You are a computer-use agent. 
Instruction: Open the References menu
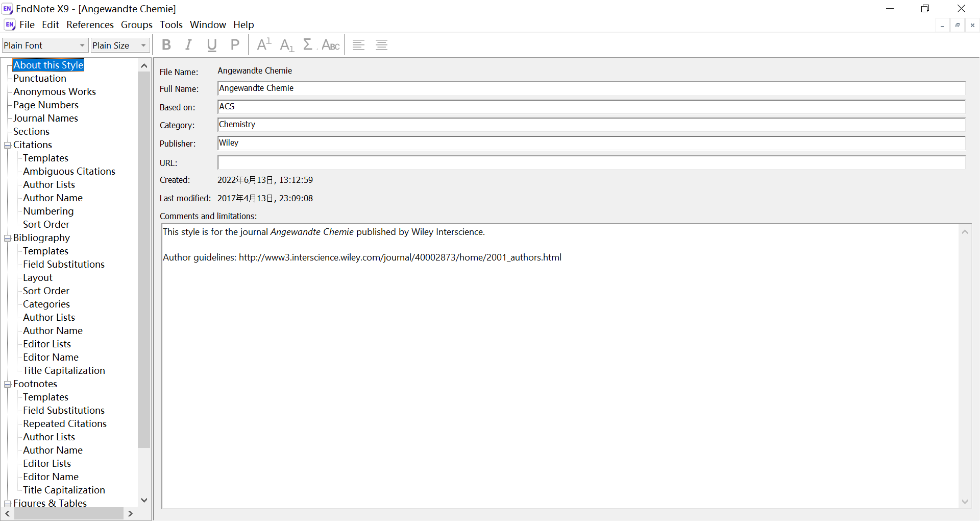pos(90,25)
